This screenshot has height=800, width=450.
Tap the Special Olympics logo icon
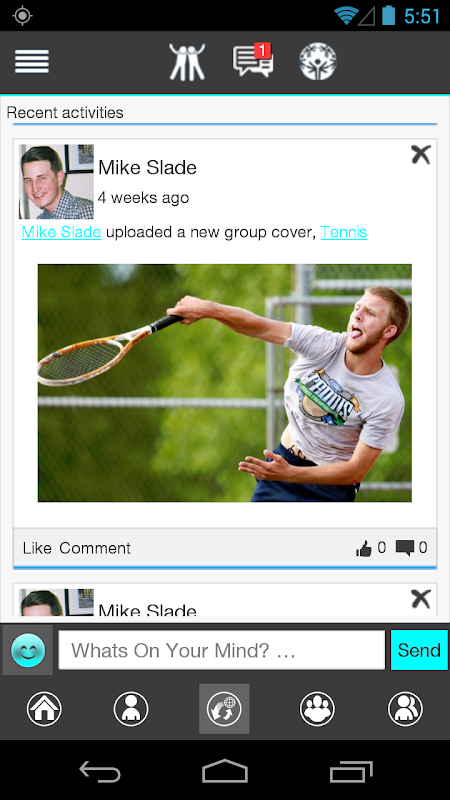(318, 62)
